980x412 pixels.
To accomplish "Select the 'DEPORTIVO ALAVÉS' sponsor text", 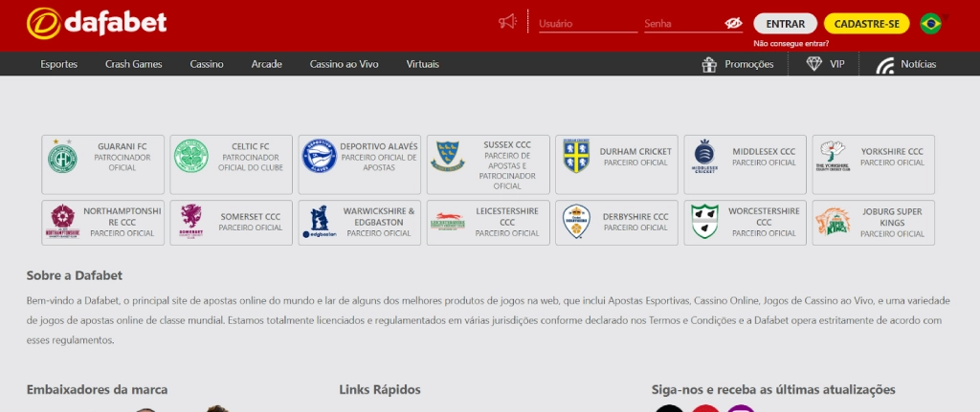I will click(379, 146).
